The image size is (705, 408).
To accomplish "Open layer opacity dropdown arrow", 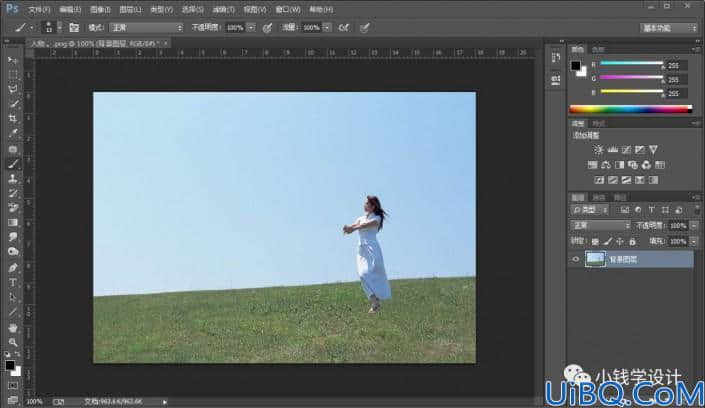I will pyautogui.click(x=695, y=225).
